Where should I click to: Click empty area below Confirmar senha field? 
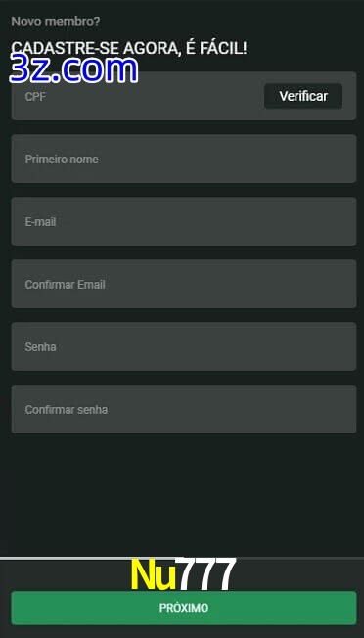tap(184, 492)
